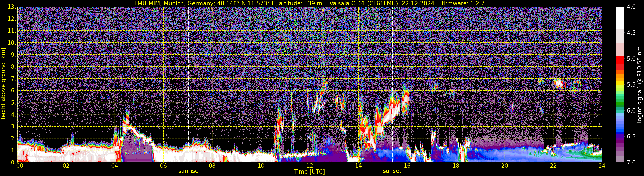Screen dimensions: 644x176
Task: Click the time axis tick label 20
Action: click(x=505, y=166)
